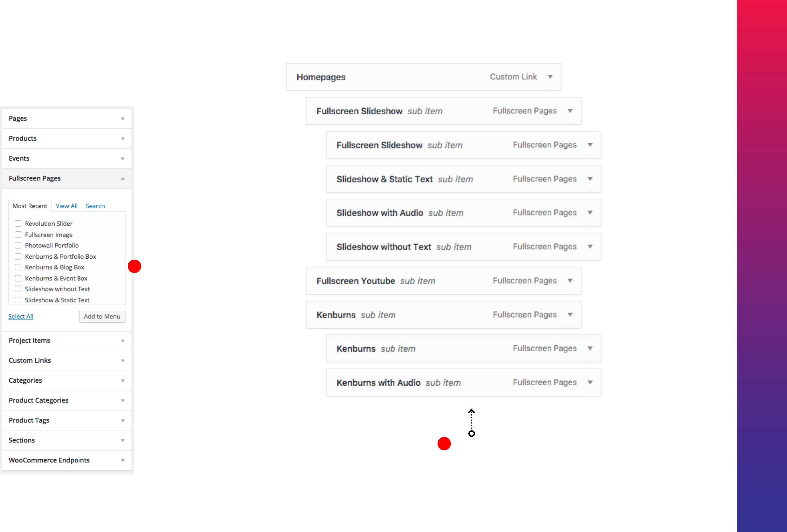Viewport: 787px width, 532px height.
Task: Click the Select All link
Action: coord(21,316)
